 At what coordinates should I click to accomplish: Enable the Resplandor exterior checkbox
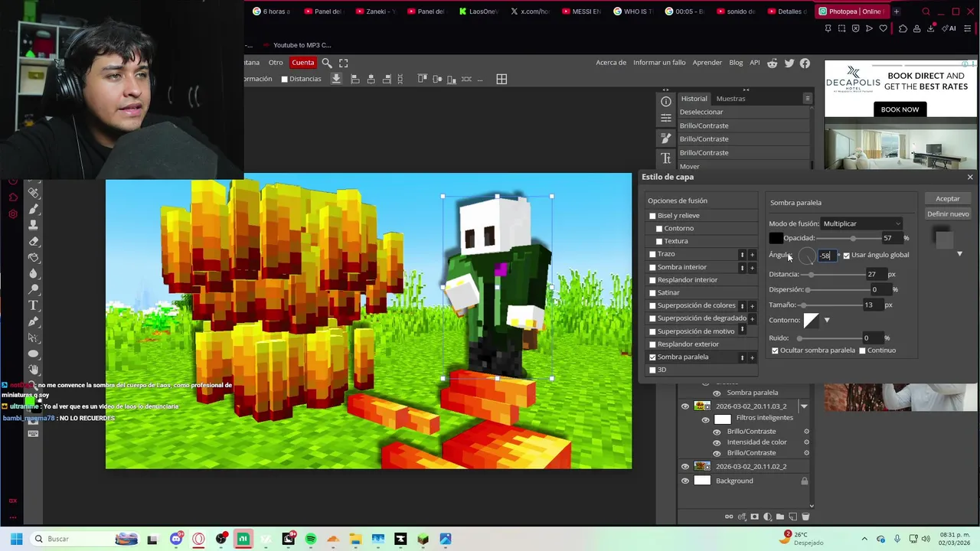pos(652,344)
